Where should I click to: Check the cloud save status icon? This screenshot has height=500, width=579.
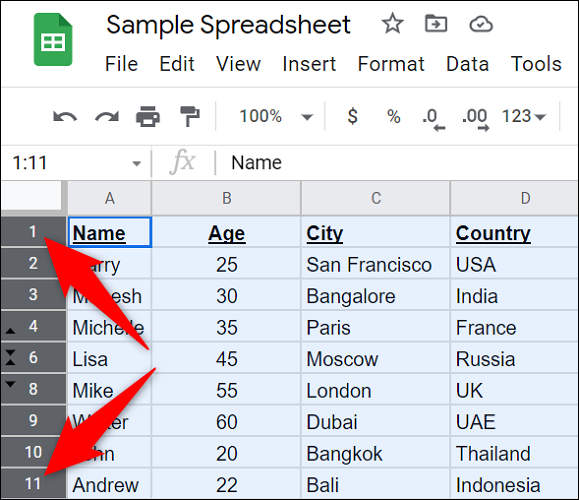[x=481, y=24]
